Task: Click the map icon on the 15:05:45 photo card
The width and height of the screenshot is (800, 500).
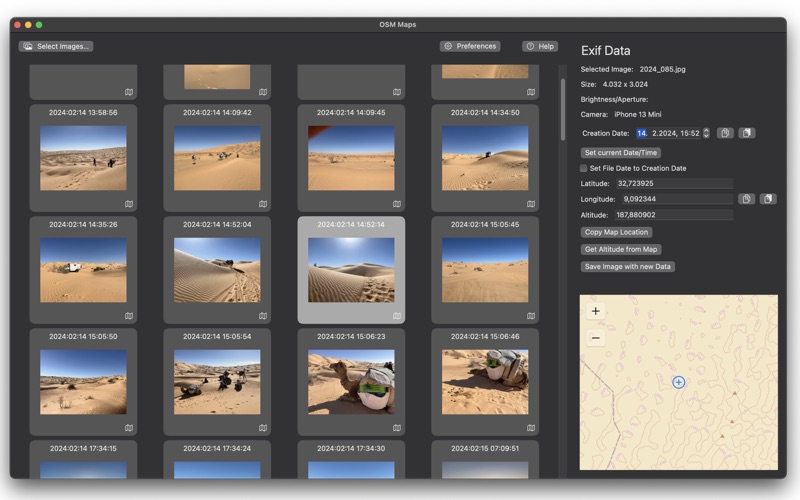Action: tap(531, 316)
